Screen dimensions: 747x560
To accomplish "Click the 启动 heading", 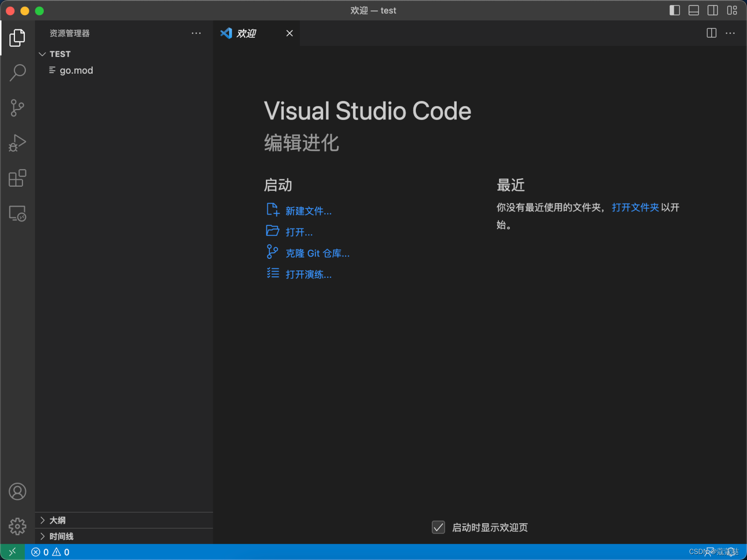I will (278, 185).
